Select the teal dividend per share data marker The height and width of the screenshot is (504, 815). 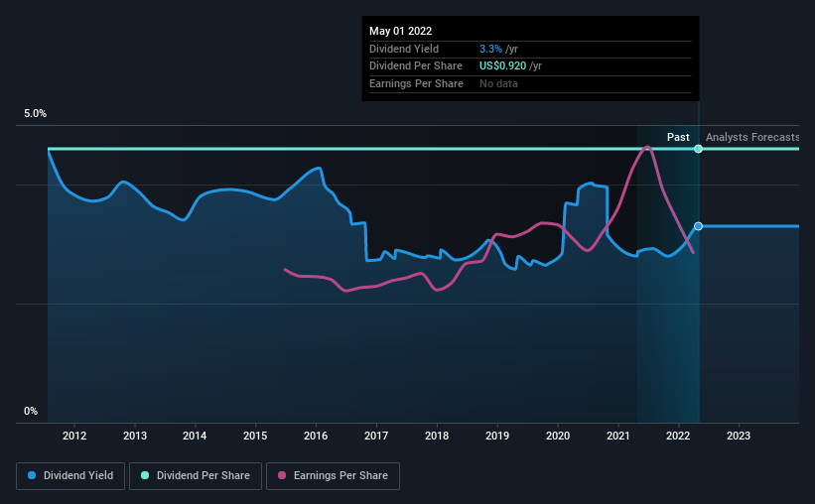coord(699,149)
